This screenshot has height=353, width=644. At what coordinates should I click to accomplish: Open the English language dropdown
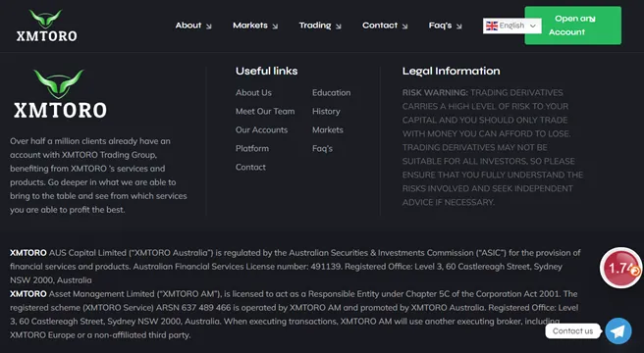511,25
